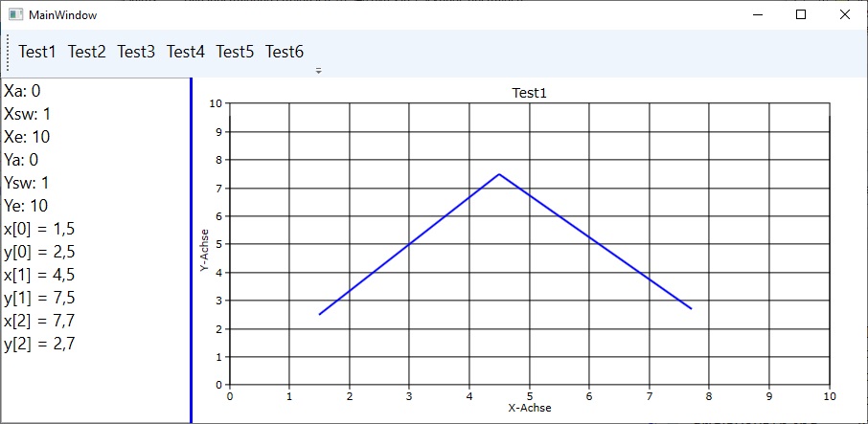Run Test4 from the toolbar

pyautogui.click(x=186, y=52)
